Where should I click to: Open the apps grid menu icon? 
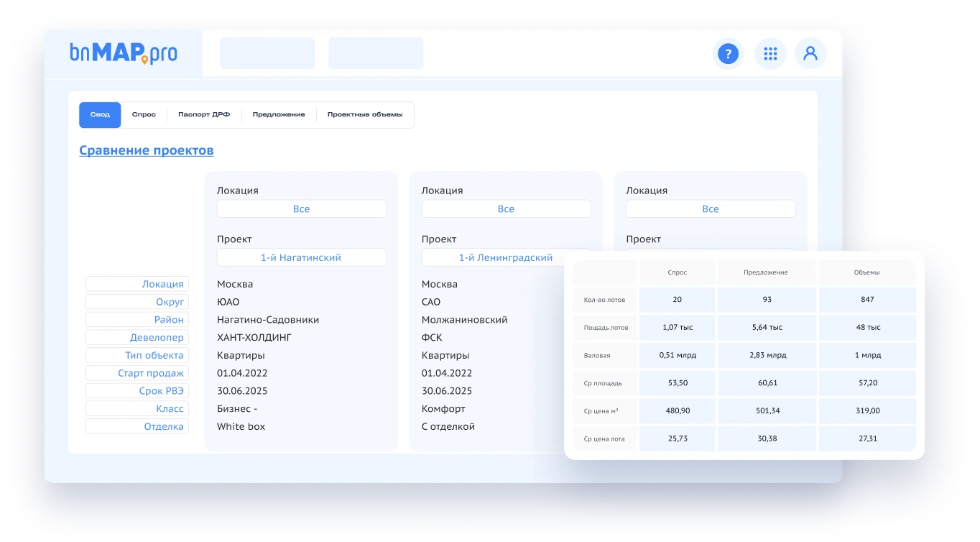pos(770,53)
